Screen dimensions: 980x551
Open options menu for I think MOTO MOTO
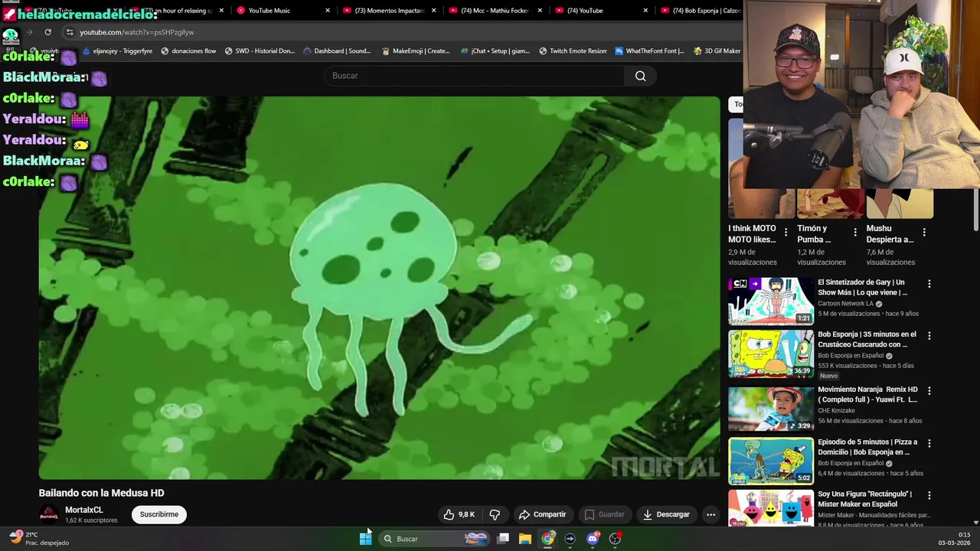click(786, 233)
